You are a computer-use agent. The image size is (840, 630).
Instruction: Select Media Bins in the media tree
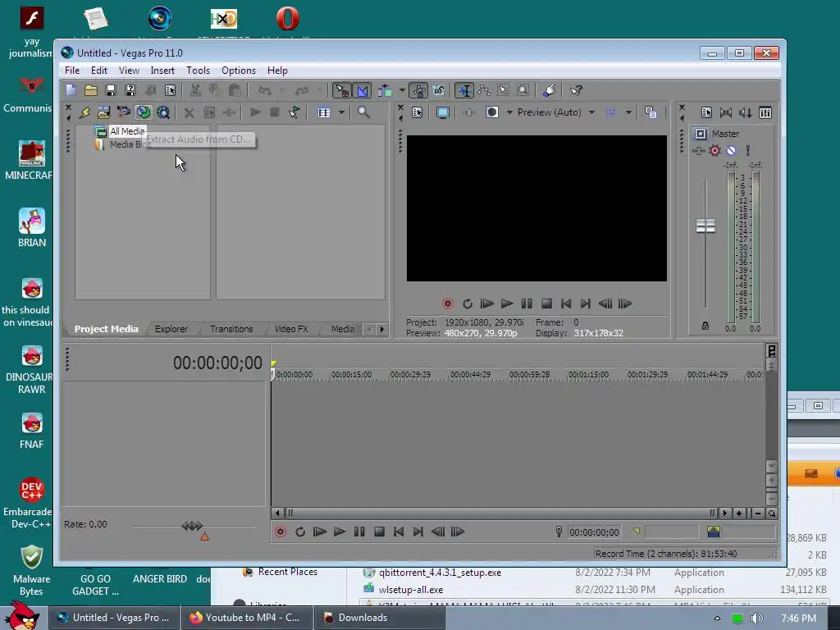(127, 144)
